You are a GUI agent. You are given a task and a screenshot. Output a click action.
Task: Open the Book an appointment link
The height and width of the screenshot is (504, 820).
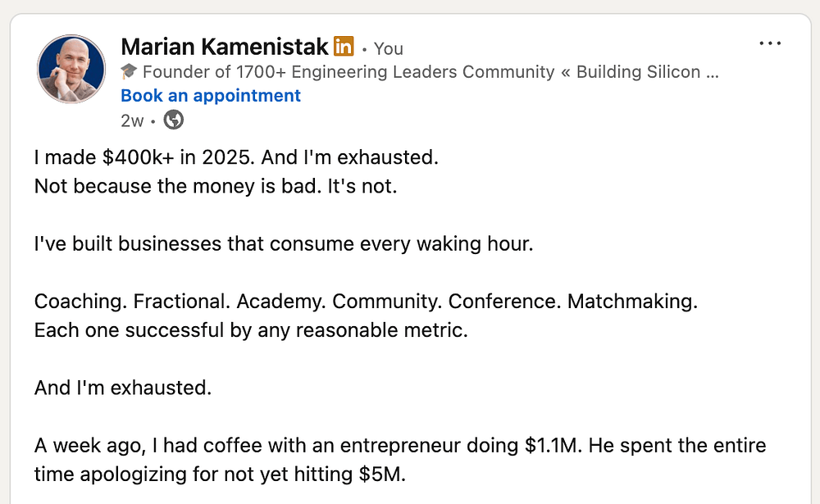coord(211,96)
